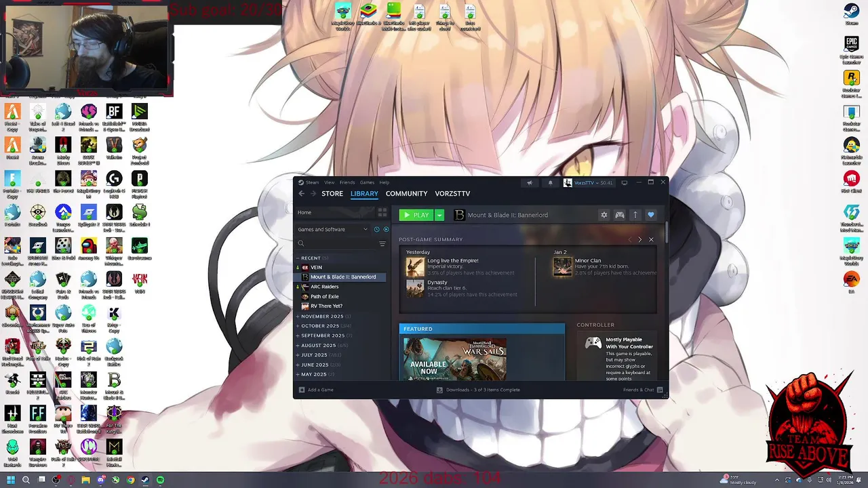Open Spotify from the taskbar
Viewport: 868px width, 488px height.
click(x=160, y=480)
